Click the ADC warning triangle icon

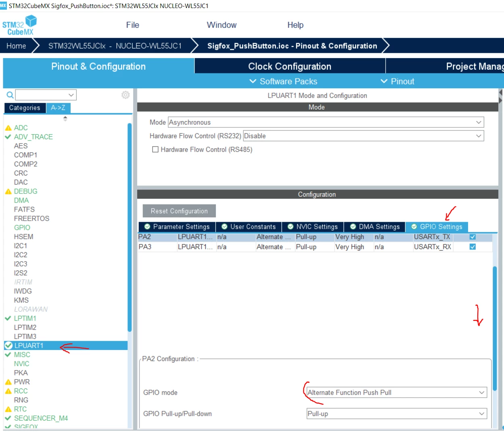click(x=8, y=128)
